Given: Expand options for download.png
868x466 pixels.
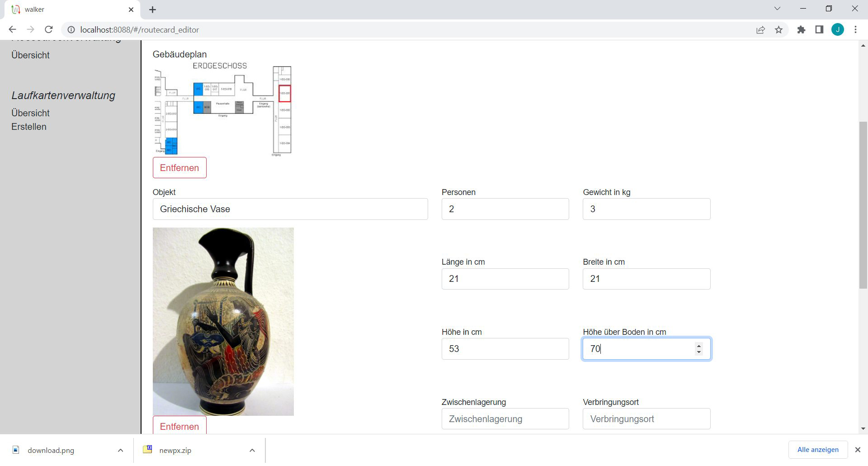Looking at the screenshot, I should click(120, 450).
